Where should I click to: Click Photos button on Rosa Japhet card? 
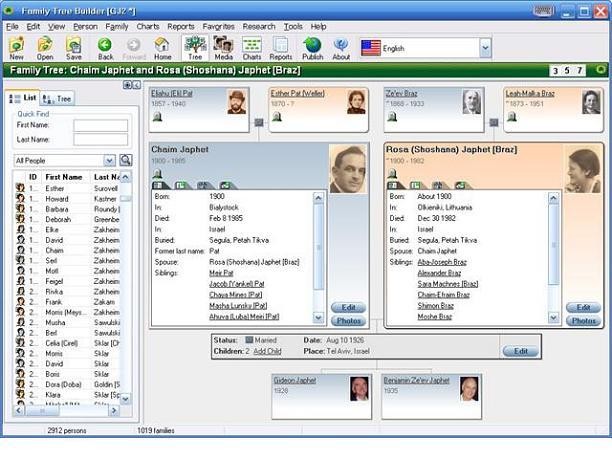[584, 321]
